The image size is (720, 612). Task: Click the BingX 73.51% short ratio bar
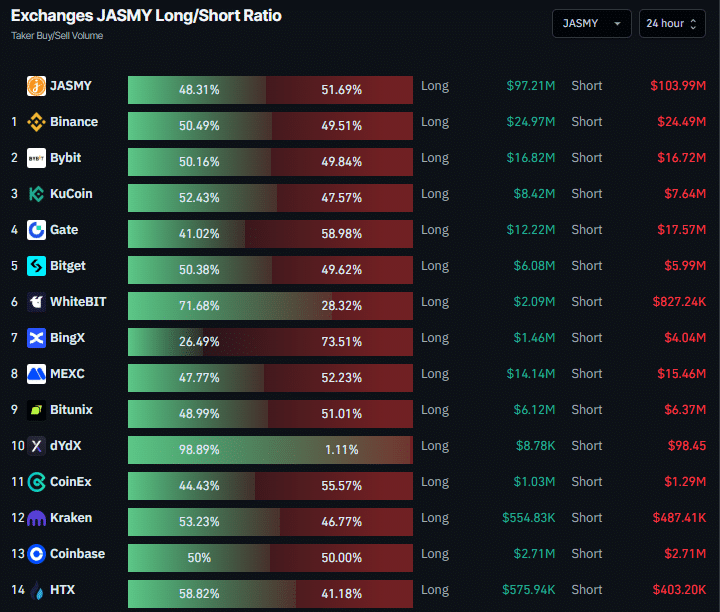[x=308, y=342]
